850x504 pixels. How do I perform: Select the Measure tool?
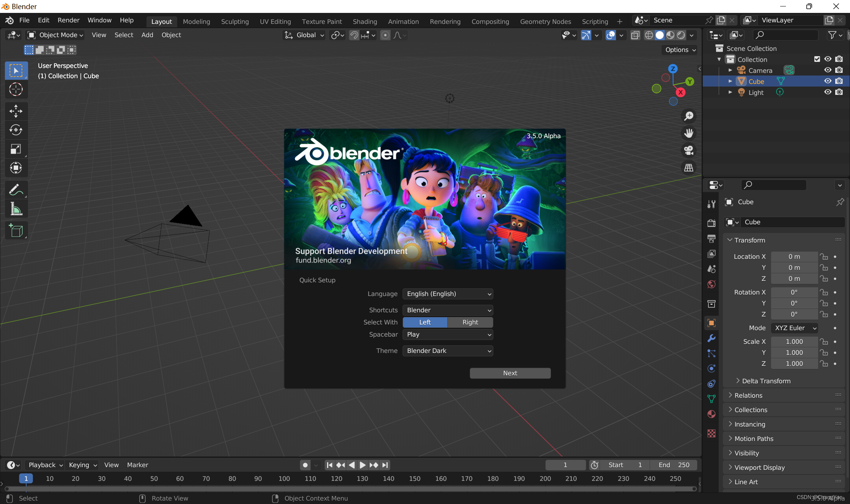[x=16, y=209]
